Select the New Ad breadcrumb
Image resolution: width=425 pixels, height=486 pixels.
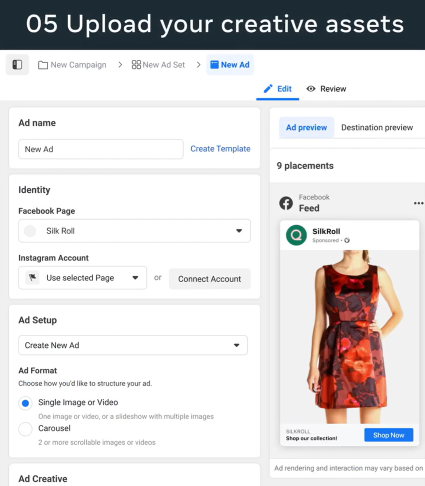(230, 65)
